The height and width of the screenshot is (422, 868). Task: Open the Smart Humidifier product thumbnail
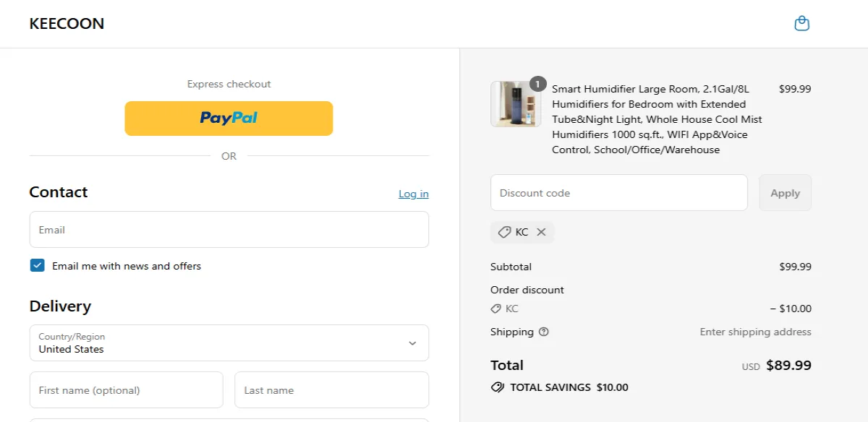515,103
